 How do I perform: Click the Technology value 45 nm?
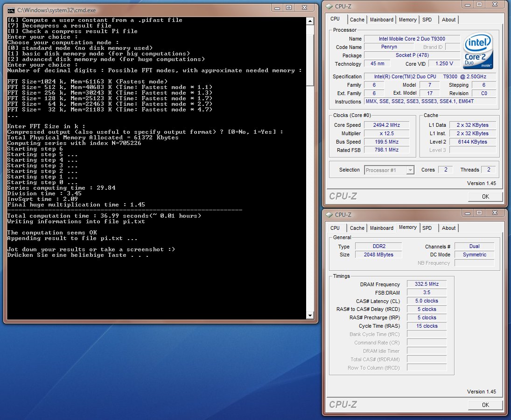378,64
